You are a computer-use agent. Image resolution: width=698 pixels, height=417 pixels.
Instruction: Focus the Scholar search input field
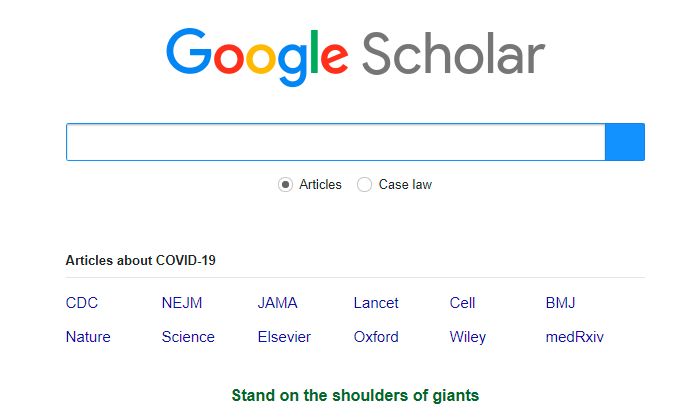click(x=336, y=142)
